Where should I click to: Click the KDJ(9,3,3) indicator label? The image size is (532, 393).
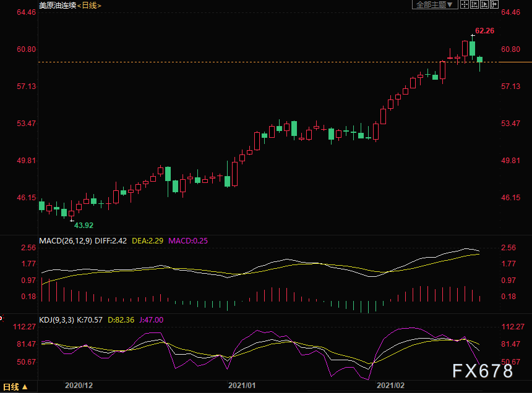pyautogui.click(x=56, y=320)
